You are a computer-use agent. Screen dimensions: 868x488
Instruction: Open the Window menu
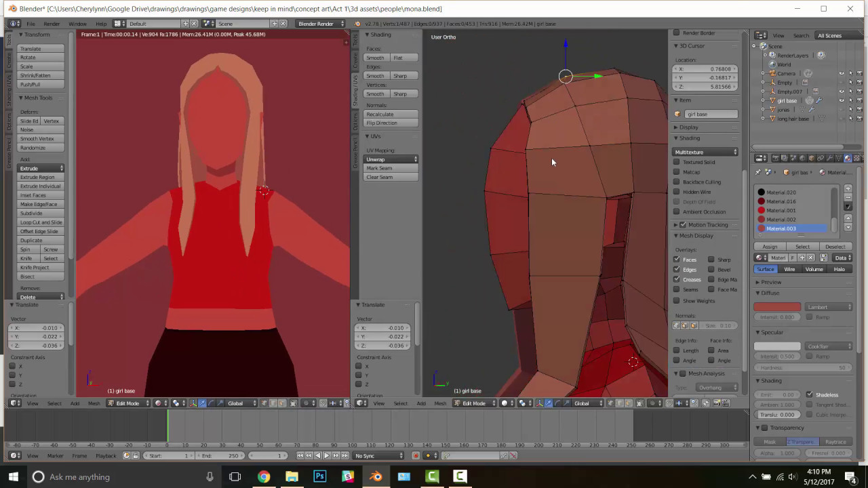(x=77, y=24)
